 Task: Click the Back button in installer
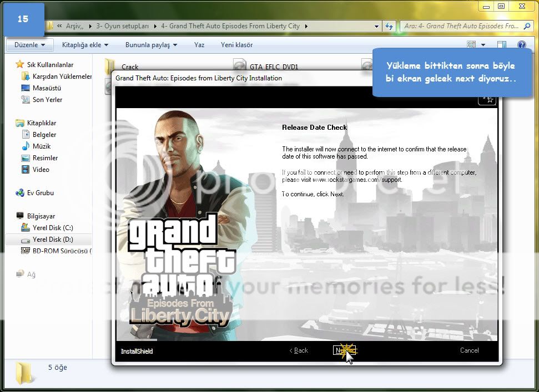pos(299,350)
